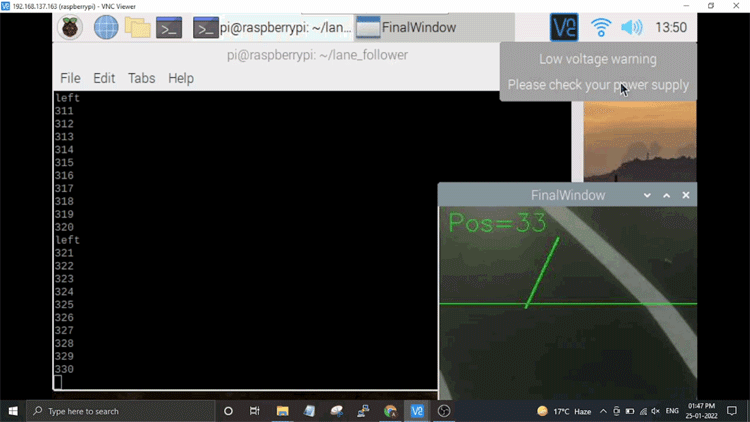Screen dimensions: 750x422
Task: Click the VNC server tray icon
Action: click(x=564, y=27)
